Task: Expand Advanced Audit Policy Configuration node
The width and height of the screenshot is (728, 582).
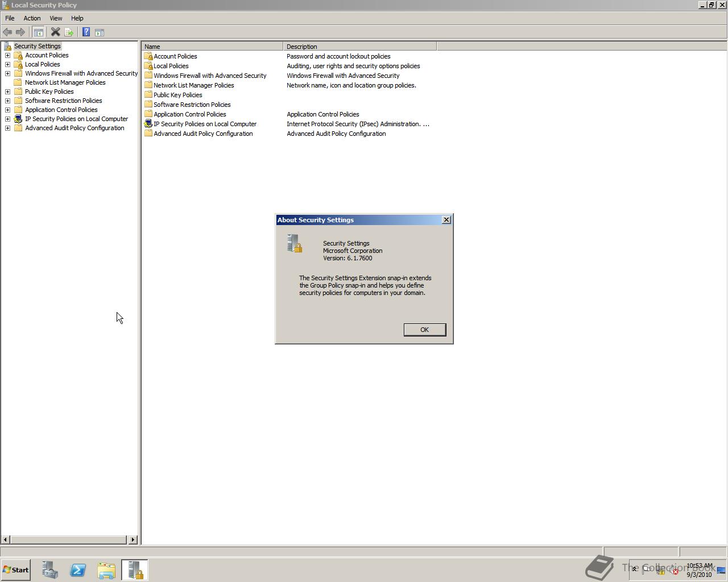Action: 7,128
